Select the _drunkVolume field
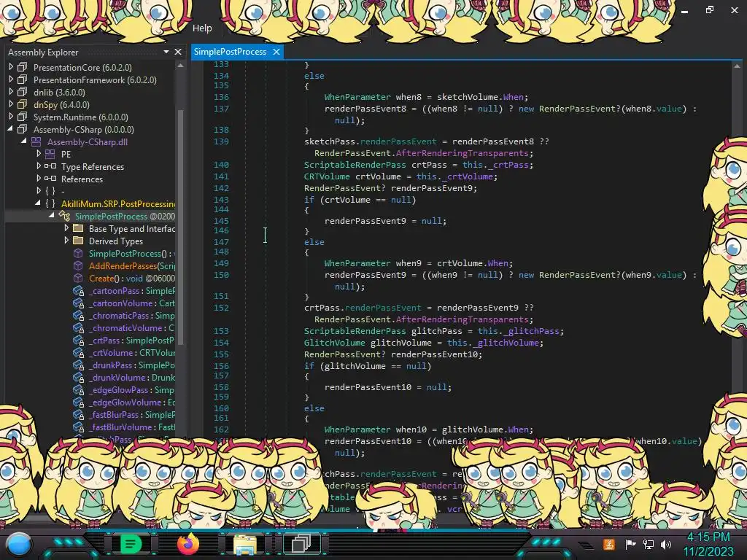Viewport: 747px width, 560px height. 132,377
